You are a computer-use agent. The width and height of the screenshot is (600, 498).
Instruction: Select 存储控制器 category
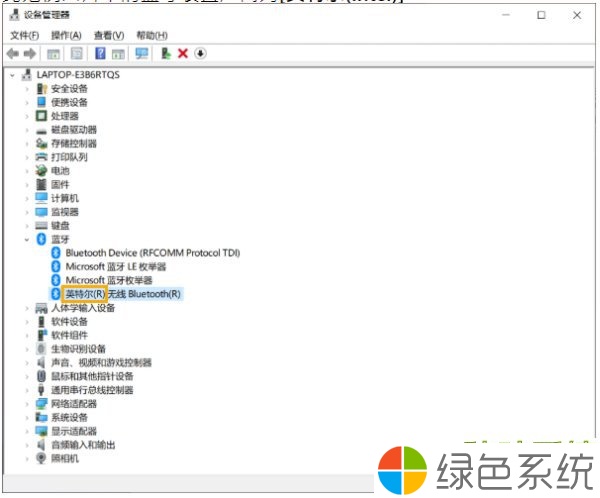tap(74, 144)
